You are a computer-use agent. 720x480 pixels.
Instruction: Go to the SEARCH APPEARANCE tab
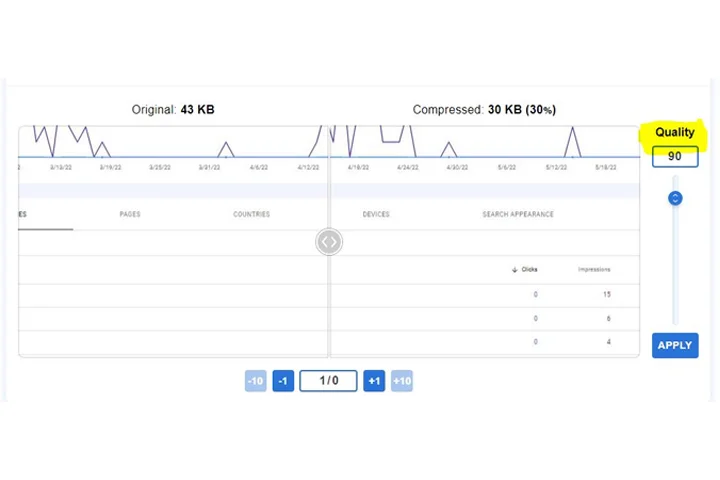[x=517, y=214]
